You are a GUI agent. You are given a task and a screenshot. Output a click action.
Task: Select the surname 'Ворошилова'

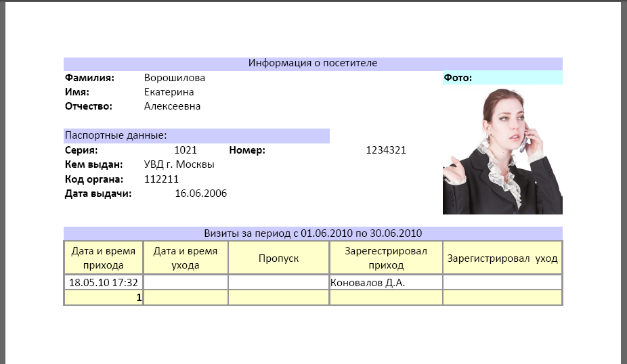174,78
